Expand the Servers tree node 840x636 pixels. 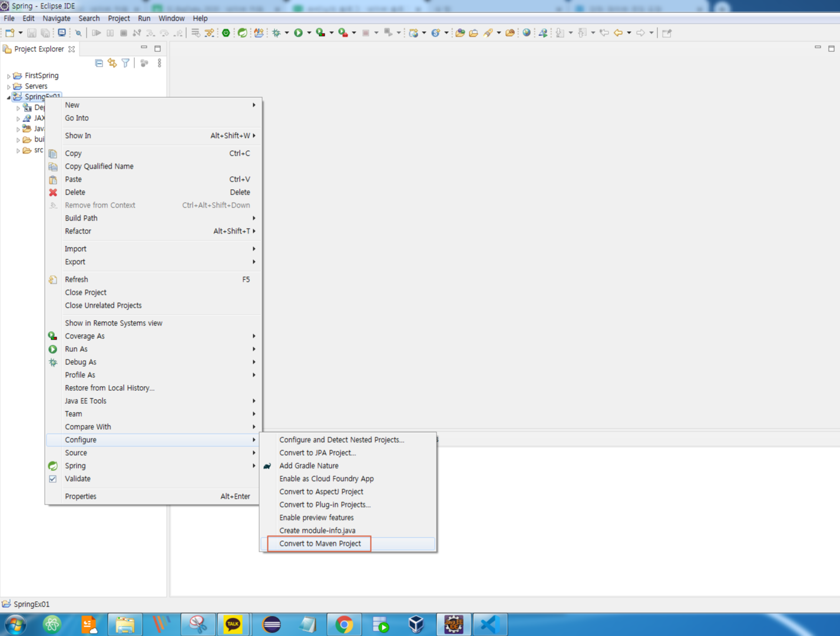point(9,87)
